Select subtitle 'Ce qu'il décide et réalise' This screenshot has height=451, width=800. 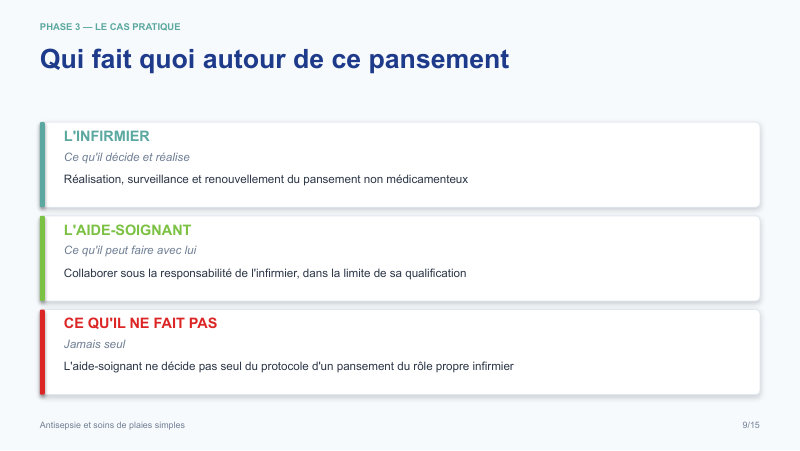pyautogui.click(x=127, y=157)
